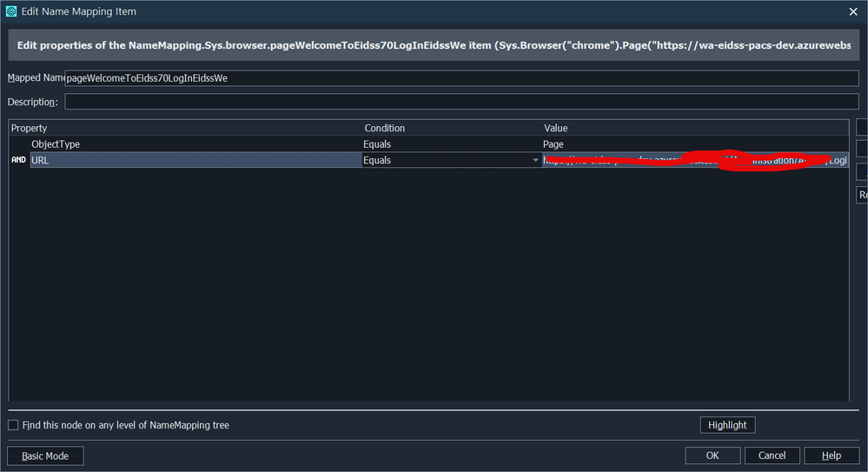Screen dimensions: 868x472
Task: Select the ObjectType property row
Action: (56, 144)
